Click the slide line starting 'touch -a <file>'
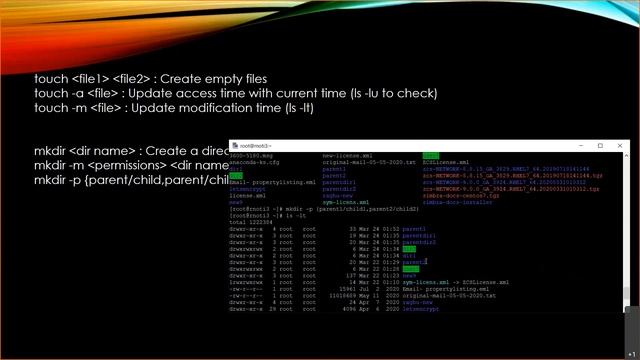 click(x=236, y=93)
